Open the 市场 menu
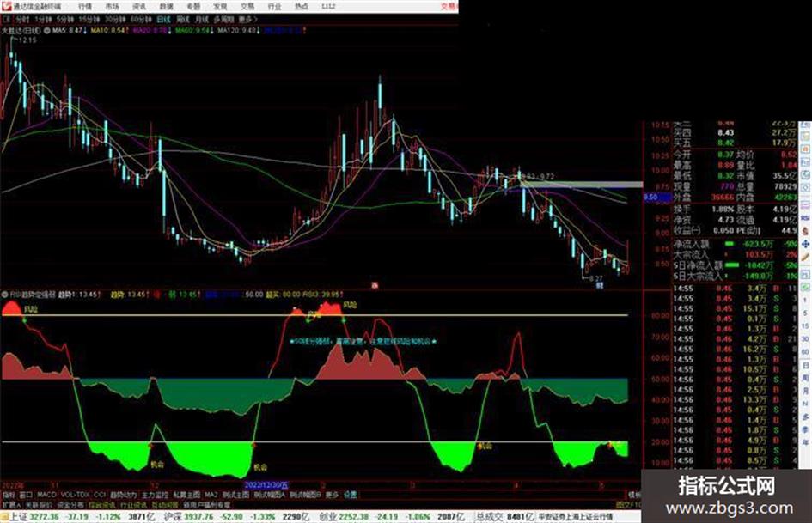 [x=112, y=7]
